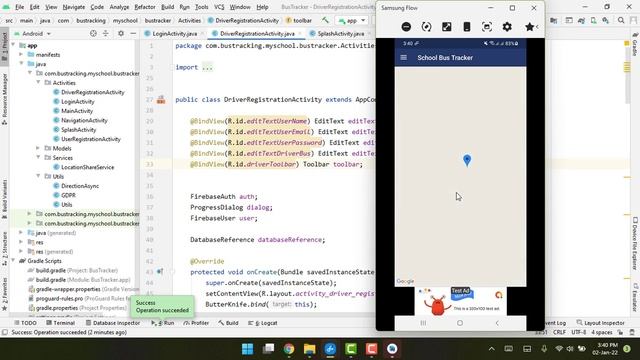Click the scroll-from-source target icon
Screen dimensions: 640x360
[93, 33]
